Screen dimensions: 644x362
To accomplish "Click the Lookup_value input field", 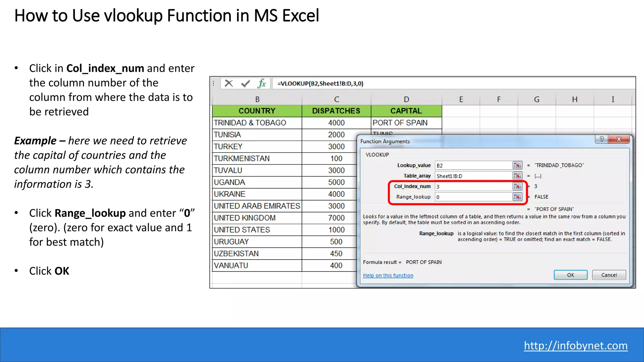I will pos(474,165).
